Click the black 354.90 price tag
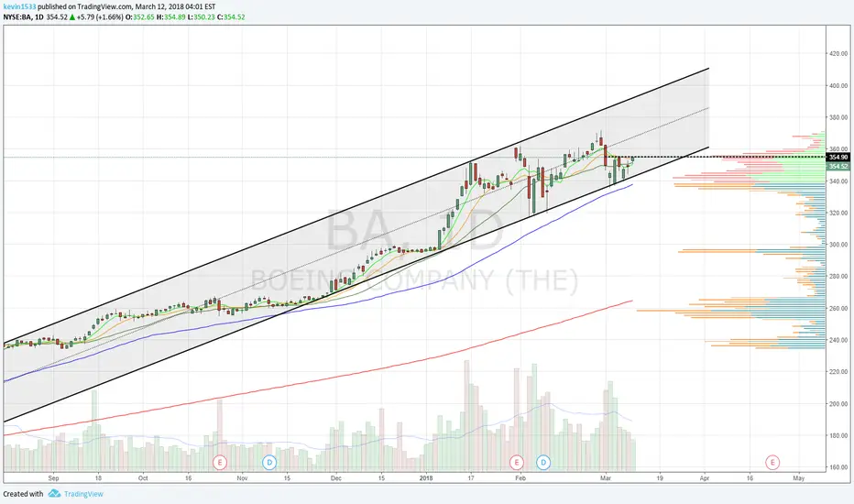 point(838,157)
